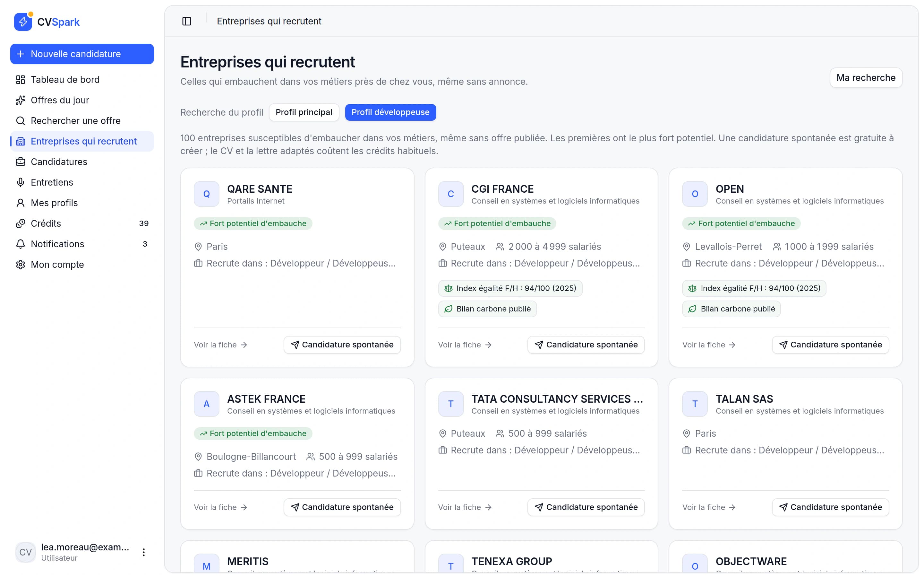Click the Rechercher une offre magnifier icon
This screenshot has width=924, height=578.
21,121
